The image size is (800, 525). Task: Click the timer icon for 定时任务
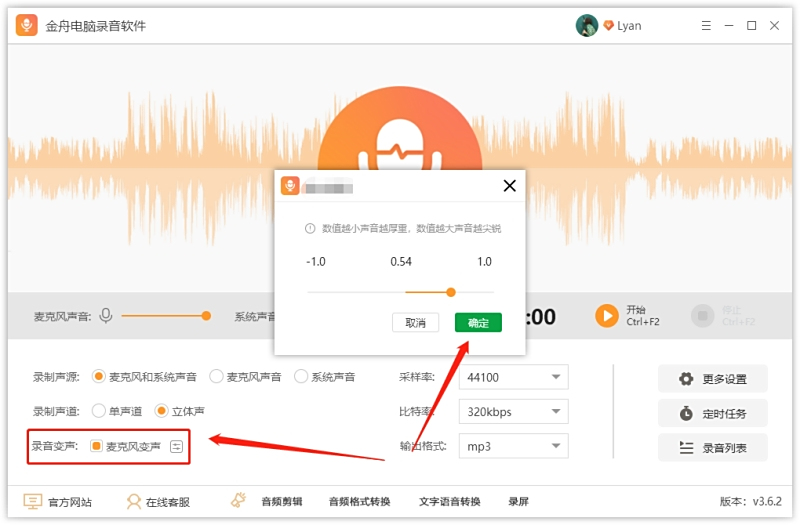point(686,413)
